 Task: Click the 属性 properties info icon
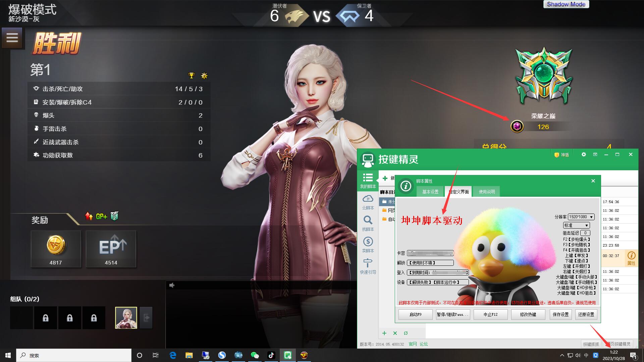pos(631,258)
